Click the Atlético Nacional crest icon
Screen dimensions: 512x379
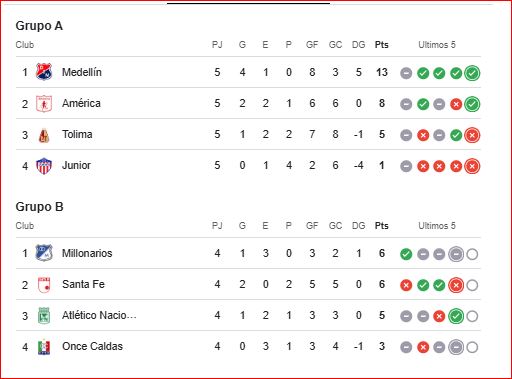pyautogui.click(x=44, y=315)
